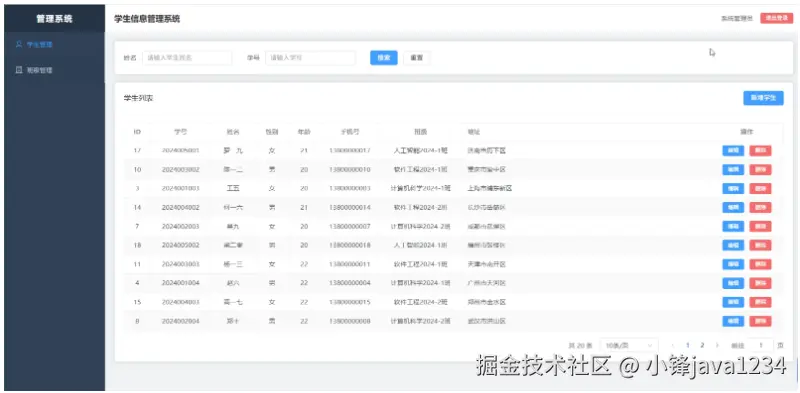Viewport: 800px width, 393px height.
Task: Delete the student row with ID 10
Action: (x=760, y=169)
